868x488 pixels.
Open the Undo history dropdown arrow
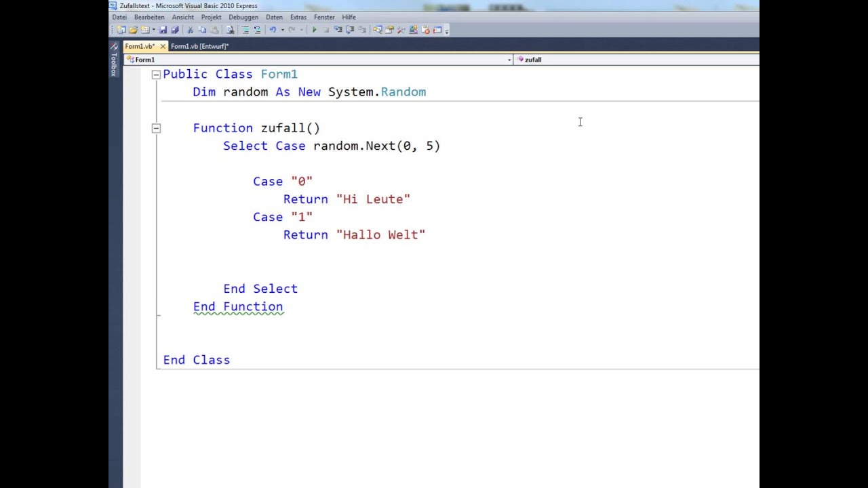283,30
